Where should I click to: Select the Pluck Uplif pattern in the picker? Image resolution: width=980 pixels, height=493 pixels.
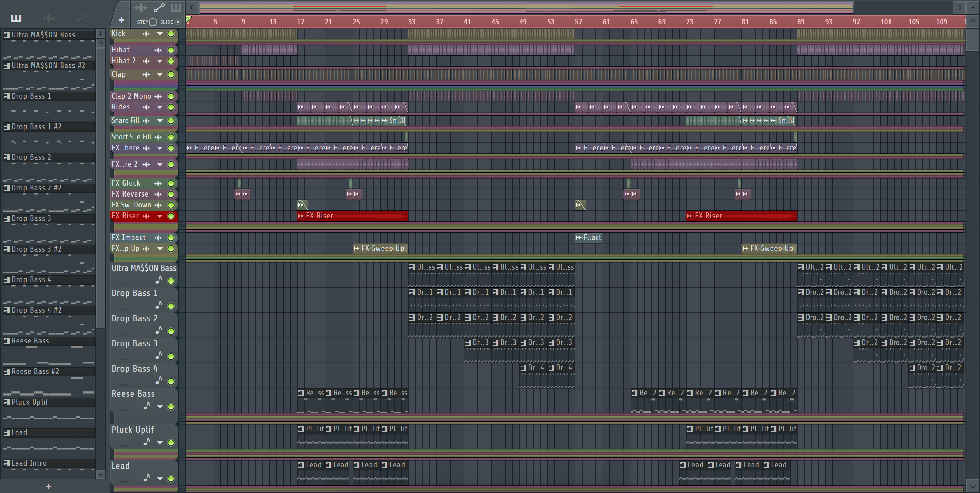tap(30, 402)
